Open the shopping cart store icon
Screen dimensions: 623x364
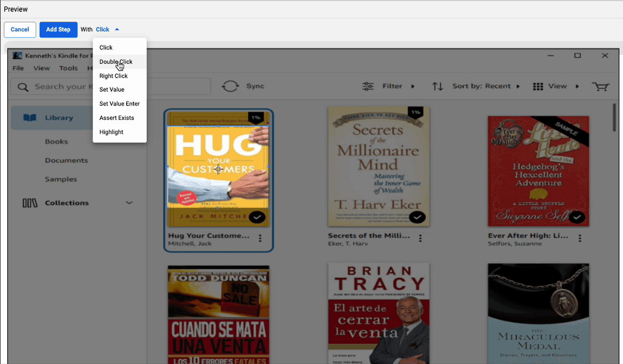pos(600,86)
